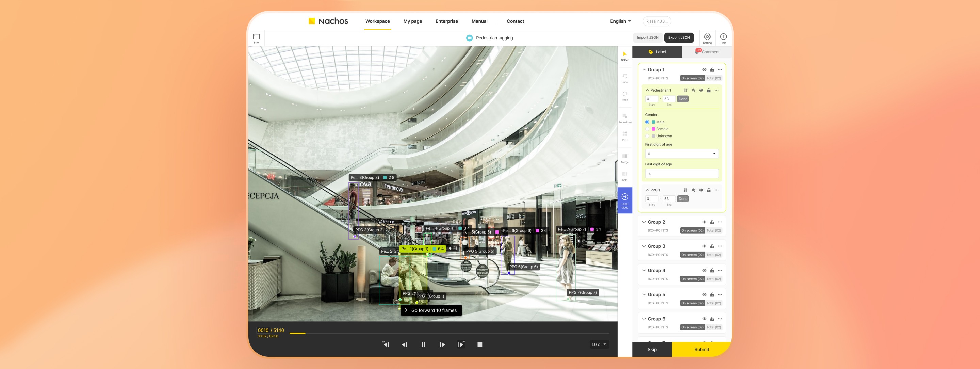Select the Unknown gender radio button
The width and height of the screenshot is (980, 369).
(x=647, y=136)
